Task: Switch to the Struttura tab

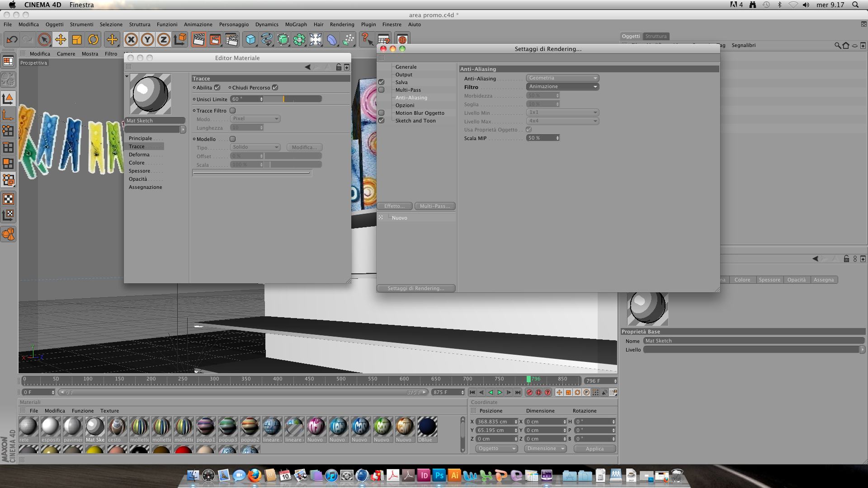Action: pos(656,36)
